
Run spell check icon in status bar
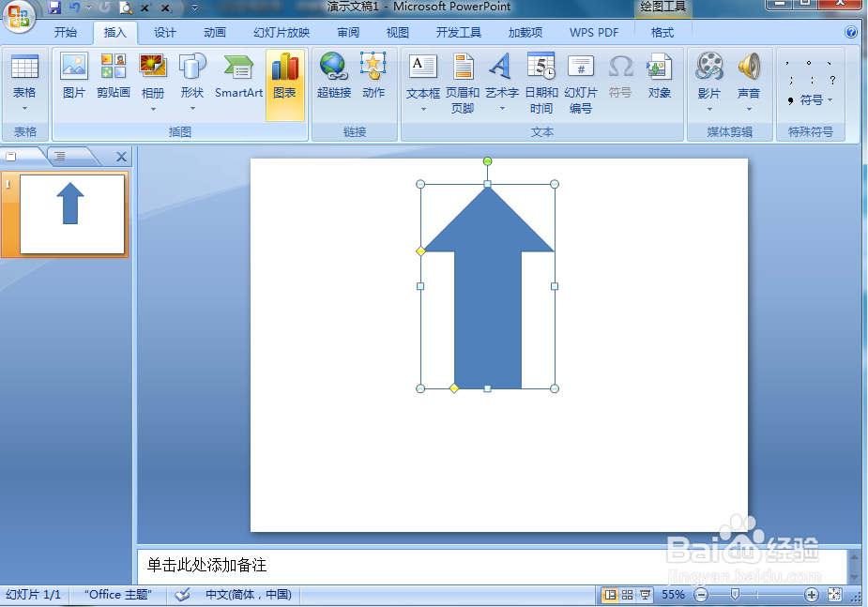[x=182, y=595]
